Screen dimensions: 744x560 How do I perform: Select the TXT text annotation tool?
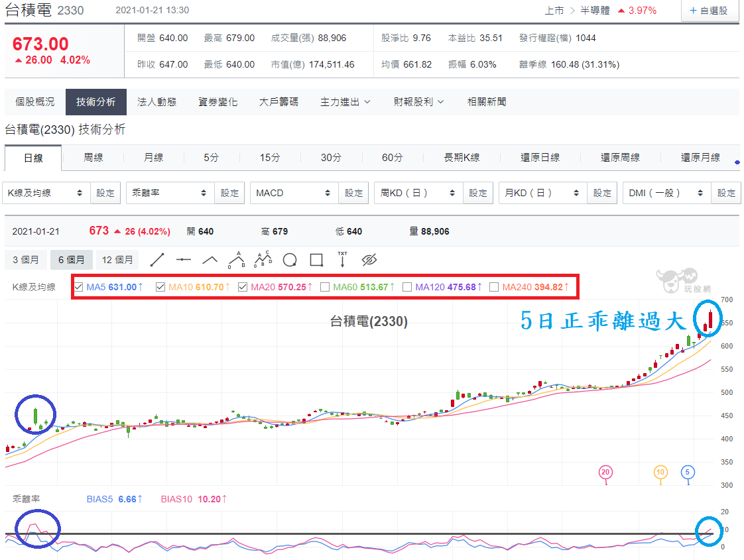(343, 260)
